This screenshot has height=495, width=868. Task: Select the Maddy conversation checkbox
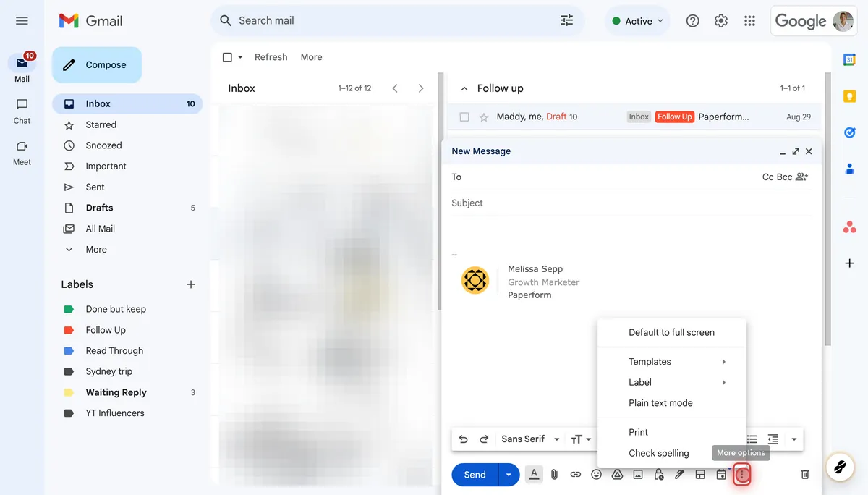click(x=464, y=117)
